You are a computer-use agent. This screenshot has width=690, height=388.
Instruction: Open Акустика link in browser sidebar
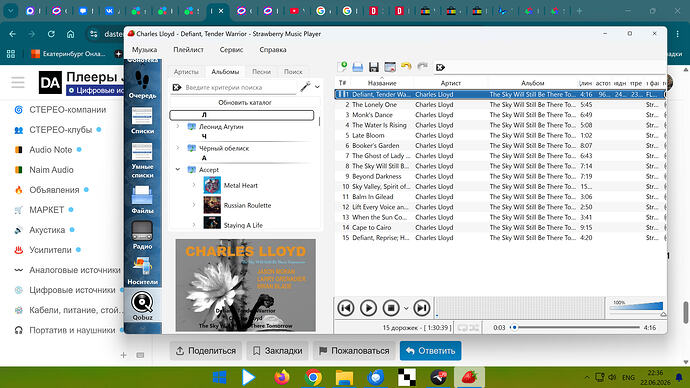[x=47, y=230]
